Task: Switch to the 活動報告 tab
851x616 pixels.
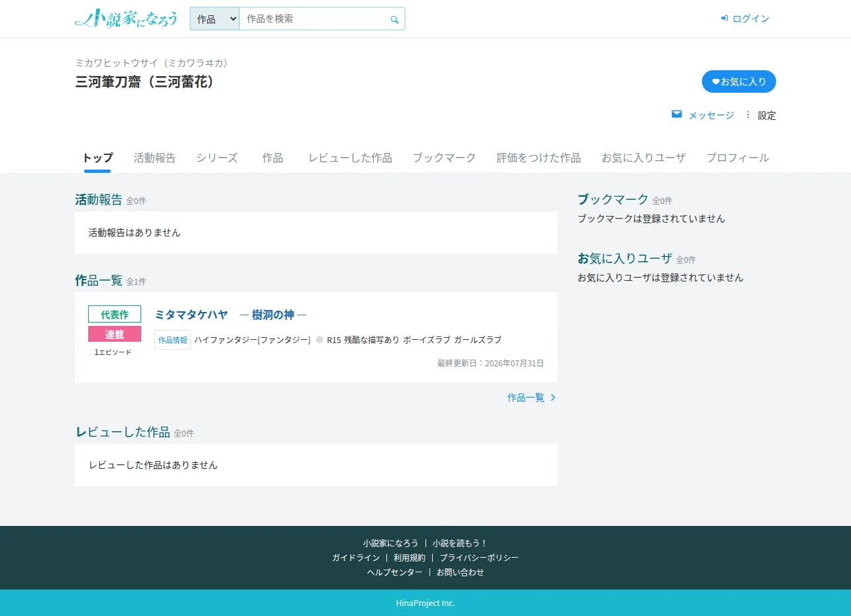Action: (x=154, y=158)
